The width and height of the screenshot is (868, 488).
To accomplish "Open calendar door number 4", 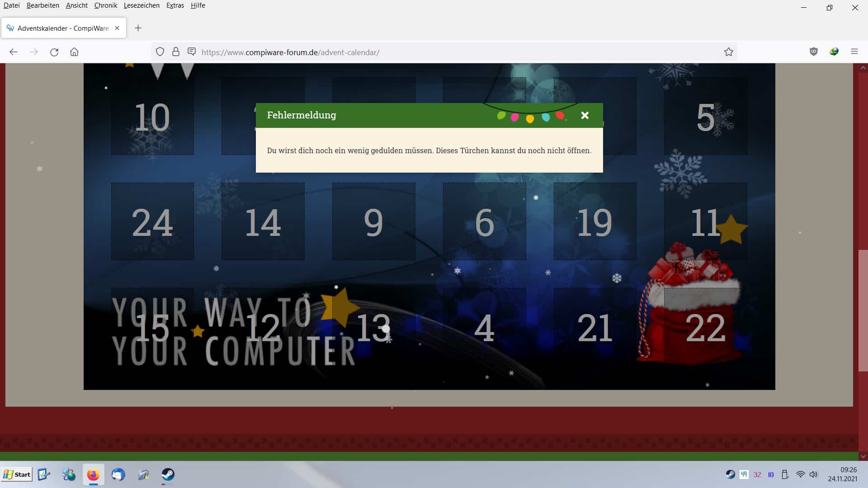I will (x=484, y=327).
